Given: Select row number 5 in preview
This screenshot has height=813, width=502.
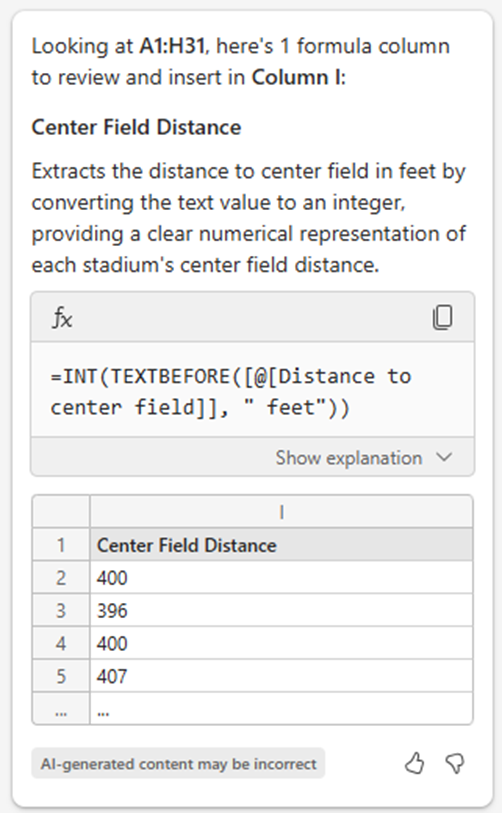Looking at the screenshot, I should point(61,676).
